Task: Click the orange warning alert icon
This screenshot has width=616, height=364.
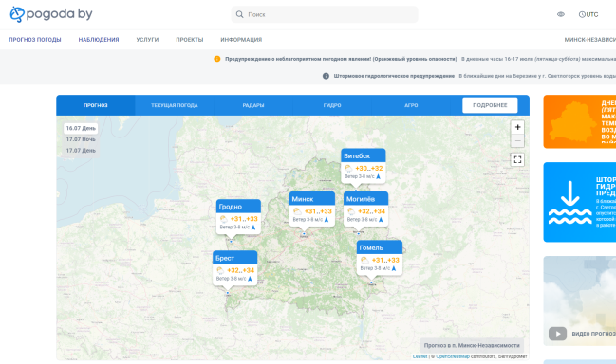Action: point(216,59)
